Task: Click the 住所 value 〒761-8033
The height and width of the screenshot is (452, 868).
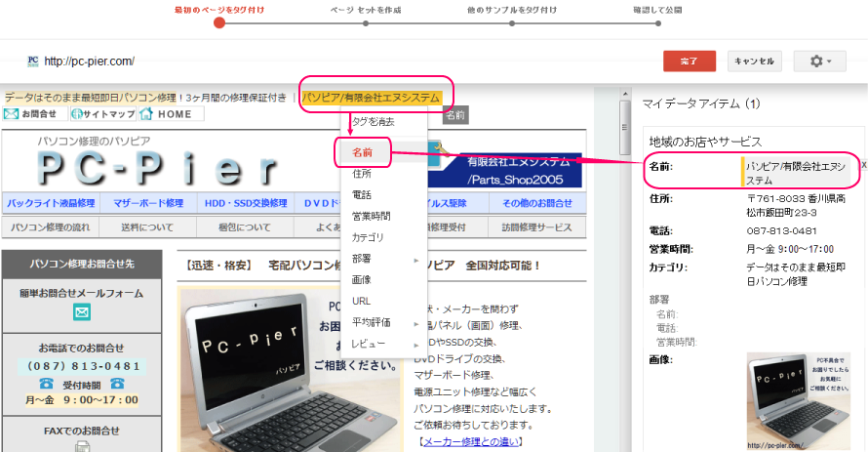Action: point(796,205)
